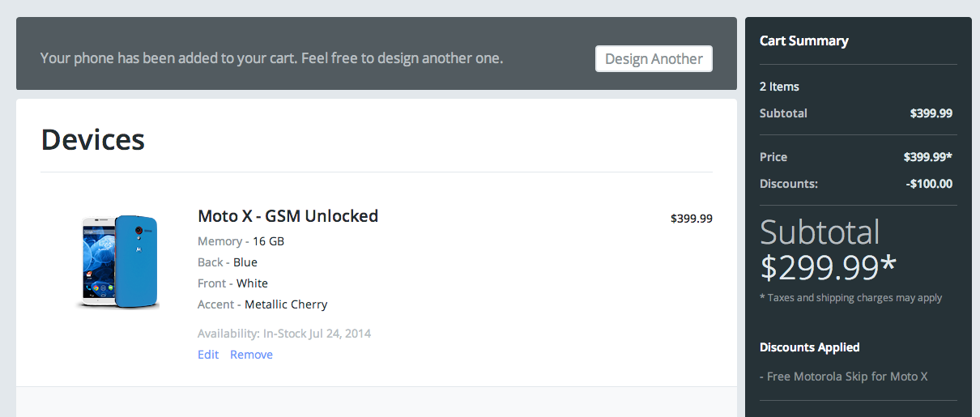Viewport: 980px width, 417px height.
Task: Click the Front color White specification
Action: click(232, 283)
